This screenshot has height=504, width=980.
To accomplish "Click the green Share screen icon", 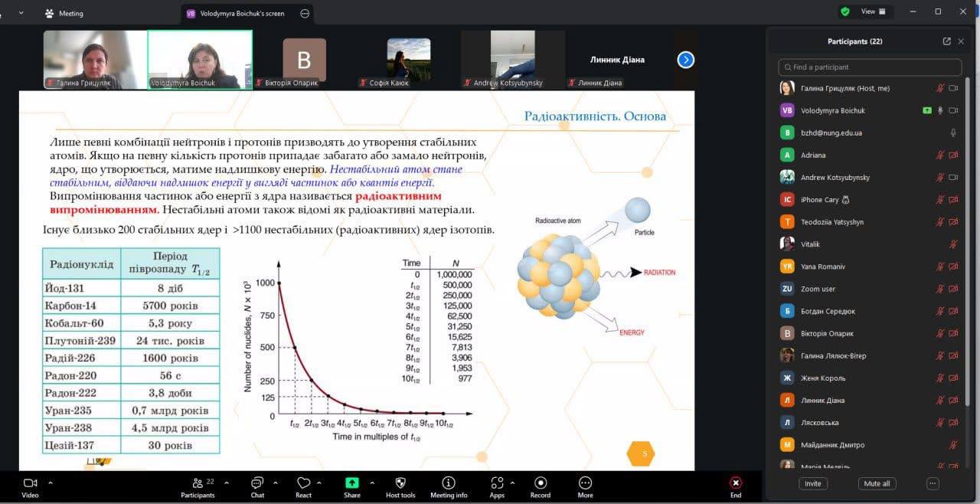I will pyautogui.click(x=352, y=483).
